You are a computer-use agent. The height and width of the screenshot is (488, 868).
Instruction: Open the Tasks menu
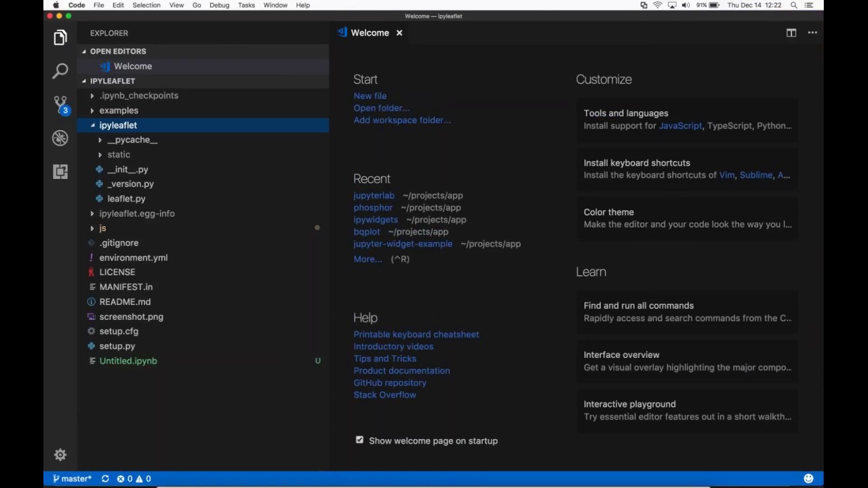click(x=246, y=5)
